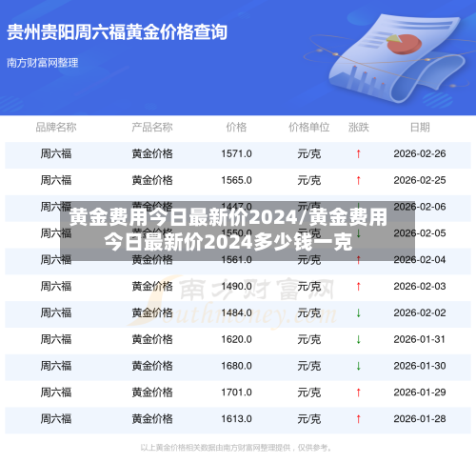
Task: Select the price 1613.0
Action: pyautogui.click(x=236, y=419)
